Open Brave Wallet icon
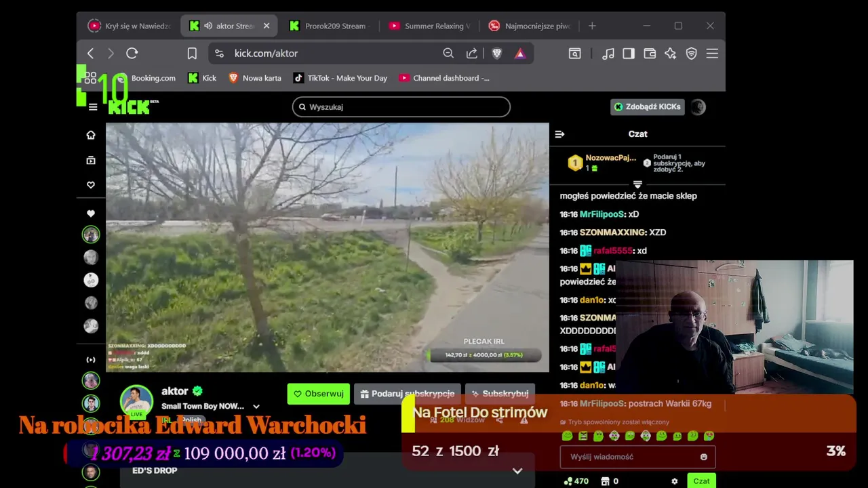 coord(650,53)
